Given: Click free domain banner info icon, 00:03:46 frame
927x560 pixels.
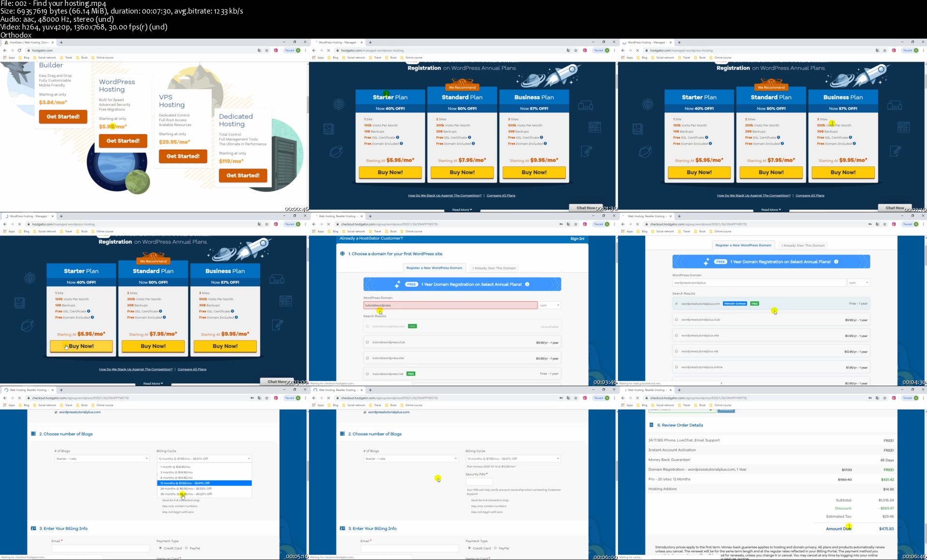Looking at the screenshot, I should pyautogui.click(x=527, y=284).
